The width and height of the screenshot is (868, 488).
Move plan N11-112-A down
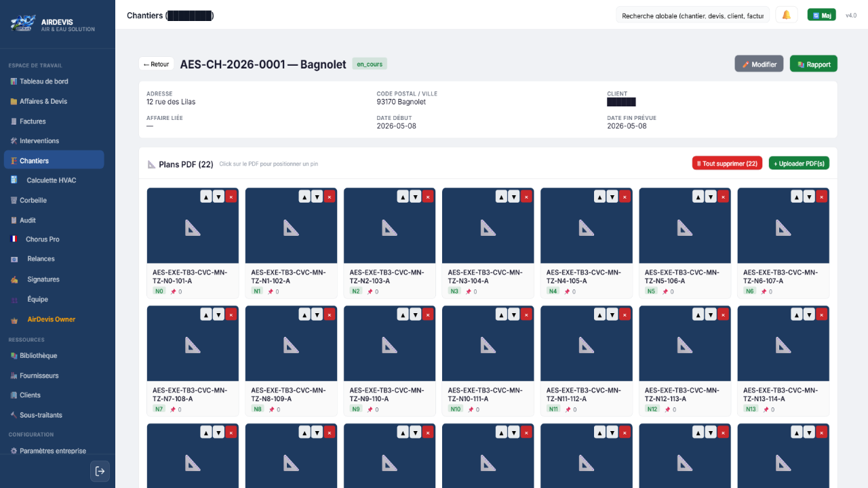[x=612, y=314]
